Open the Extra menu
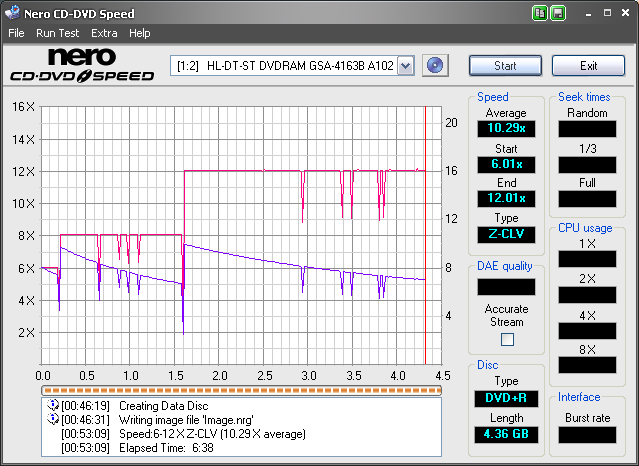639x466 pixels. tap(104, 33)
